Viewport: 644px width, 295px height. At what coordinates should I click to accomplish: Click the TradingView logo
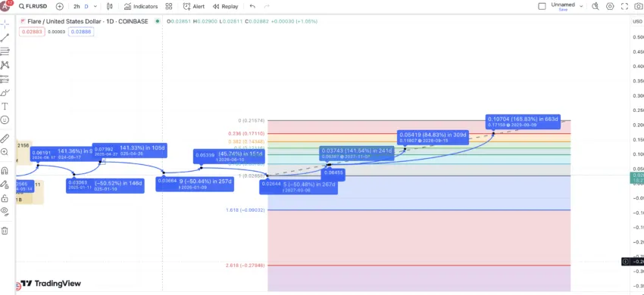[x=51, y=283]
